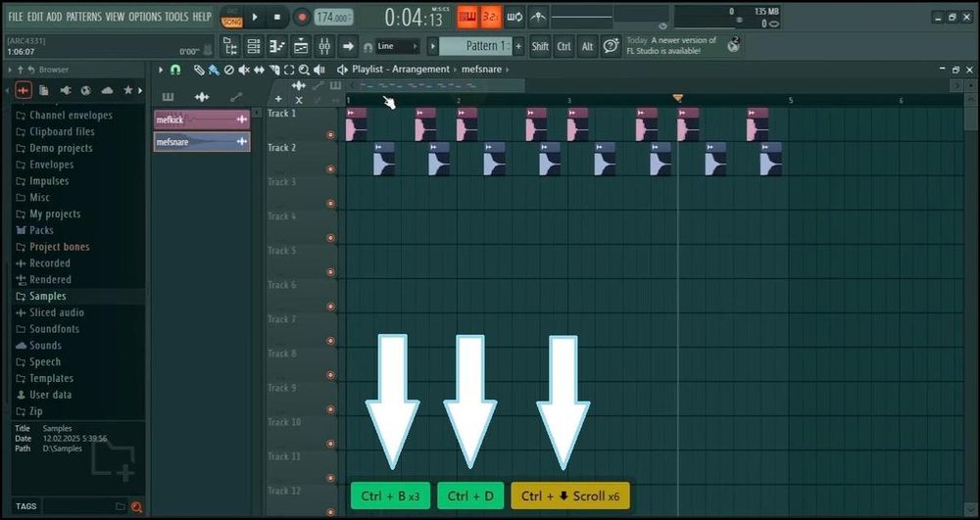Click the browser back-arrow icon
The height and width of the screenshot is (520, 980).
coord(30,70)
